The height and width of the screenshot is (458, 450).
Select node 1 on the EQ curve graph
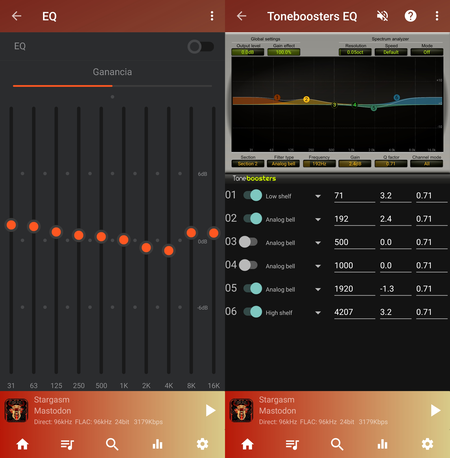[x=277, y=97]
